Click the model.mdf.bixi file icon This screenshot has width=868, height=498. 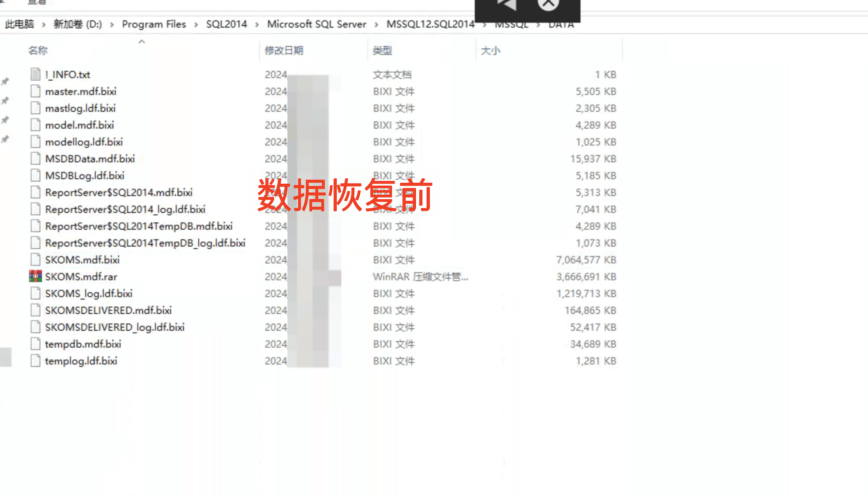point(35,125)
